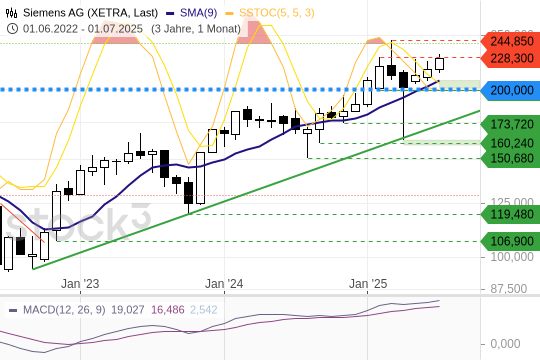This screenshot has width=540, height=360.
Task: Click the 0,000 MACD axis value
Action: [x=505, y=343]
